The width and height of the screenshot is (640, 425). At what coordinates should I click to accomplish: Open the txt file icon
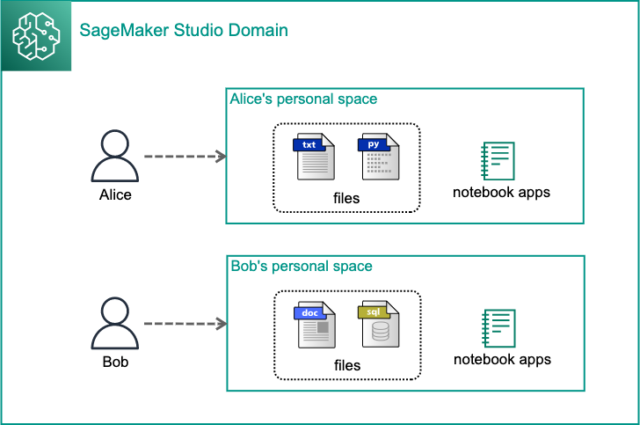tap(314, 156)
